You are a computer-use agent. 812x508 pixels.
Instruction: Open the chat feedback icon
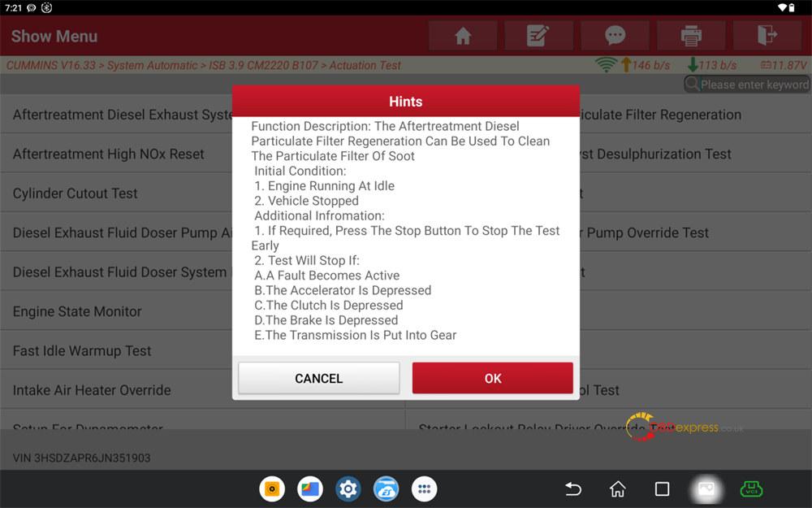click(615, 36)
